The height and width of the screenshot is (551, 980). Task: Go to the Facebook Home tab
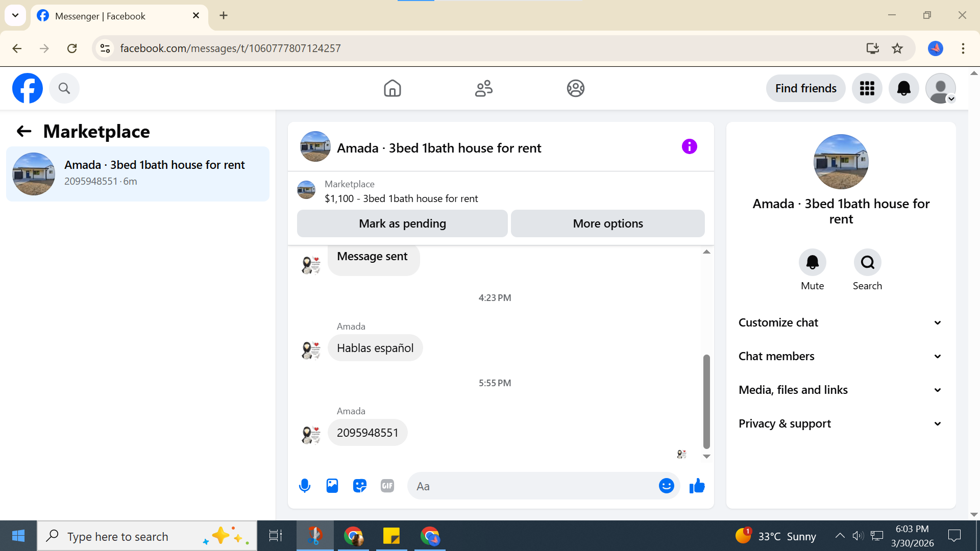pyautogui.click(x=392, y=88)
